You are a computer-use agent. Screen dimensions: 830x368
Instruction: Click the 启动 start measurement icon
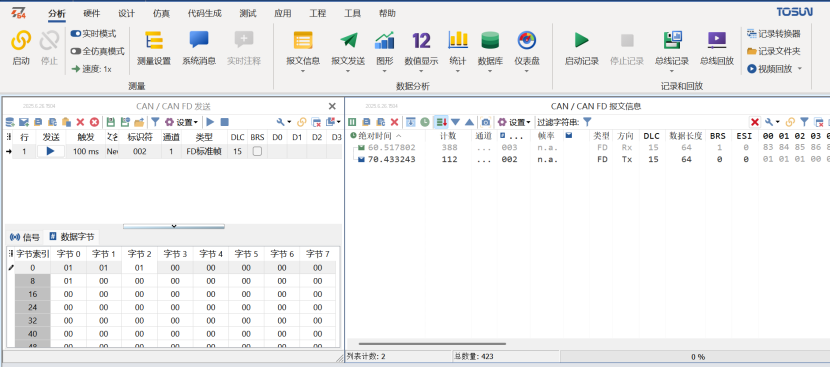[x=21, y=41]
